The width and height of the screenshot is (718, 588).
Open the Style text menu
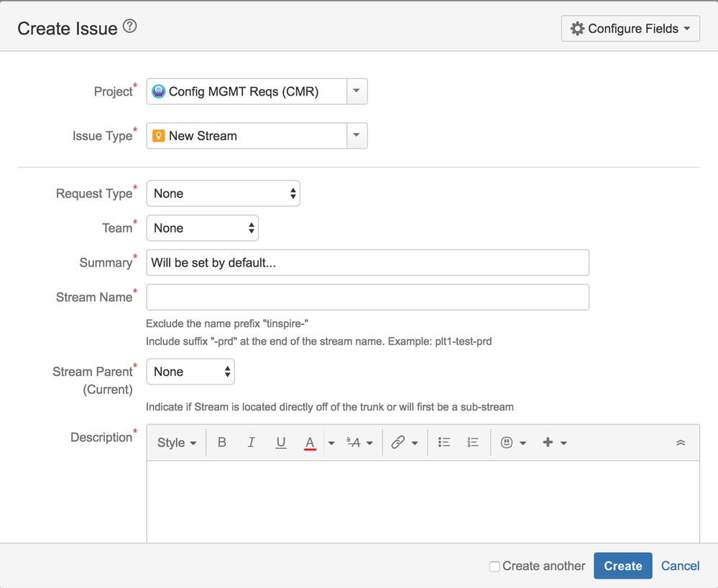point(177,443)
